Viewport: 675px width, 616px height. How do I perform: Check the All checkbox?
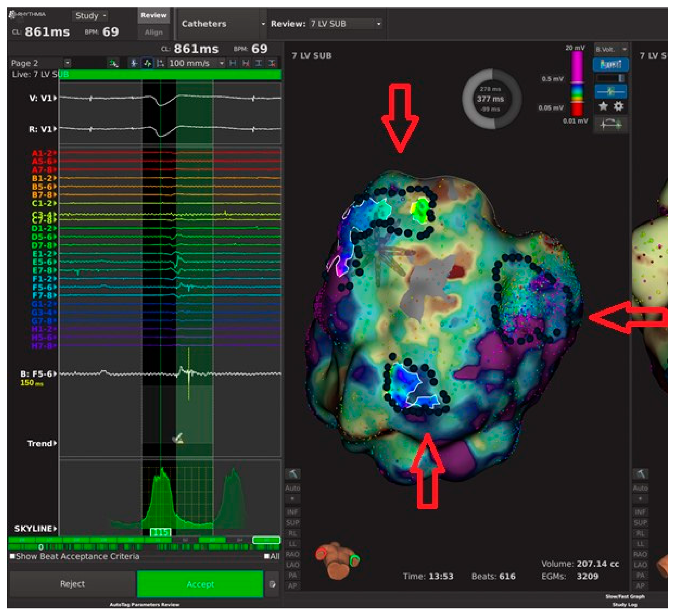tap(266, 556)
